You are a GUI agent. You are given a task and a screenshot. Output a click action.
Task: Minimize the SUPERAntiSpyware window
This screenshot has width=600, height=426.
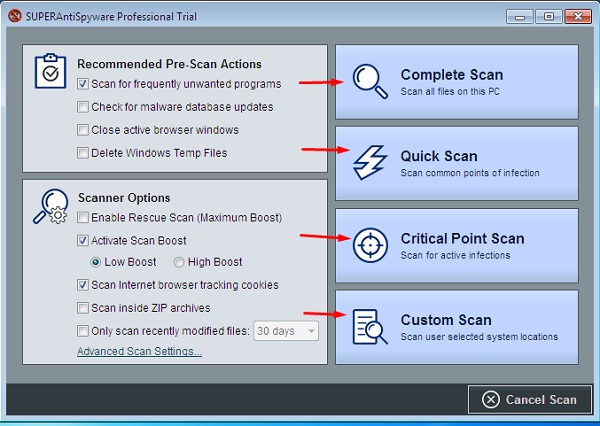(x=520, y=17)
